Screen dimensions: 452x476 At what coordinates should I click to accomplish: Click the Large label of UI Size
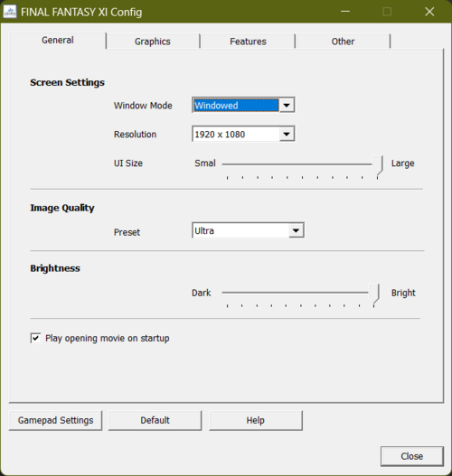point(403,163)
